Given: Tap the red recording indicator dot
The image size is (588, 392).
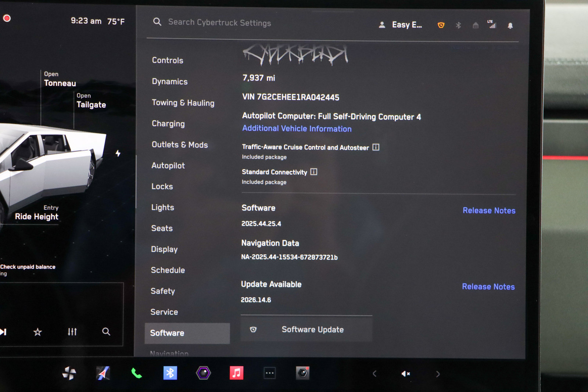Looking at the screenshot, I should (x=7, y=18).
